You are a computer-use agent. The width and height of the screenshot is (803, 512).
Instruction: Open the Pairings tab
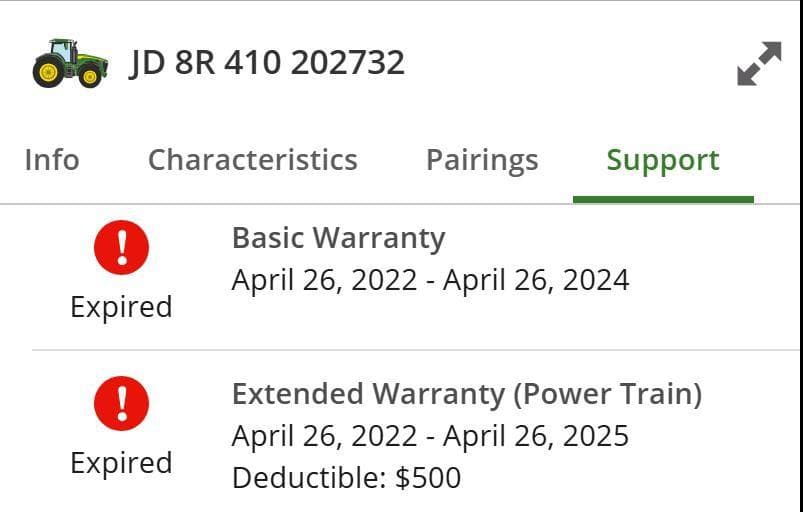click(x=482, y=160)
